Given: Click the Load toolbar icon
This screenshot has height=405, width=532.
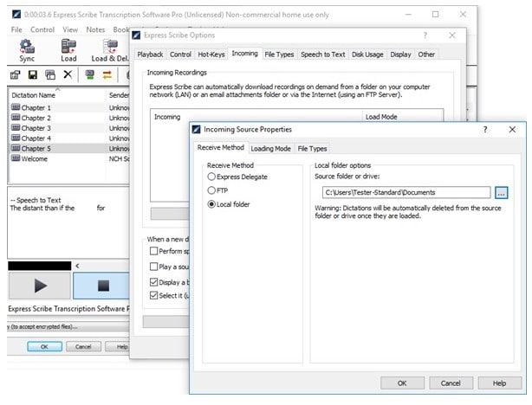Looking at the screenshot, I should [x=68, y=50].
